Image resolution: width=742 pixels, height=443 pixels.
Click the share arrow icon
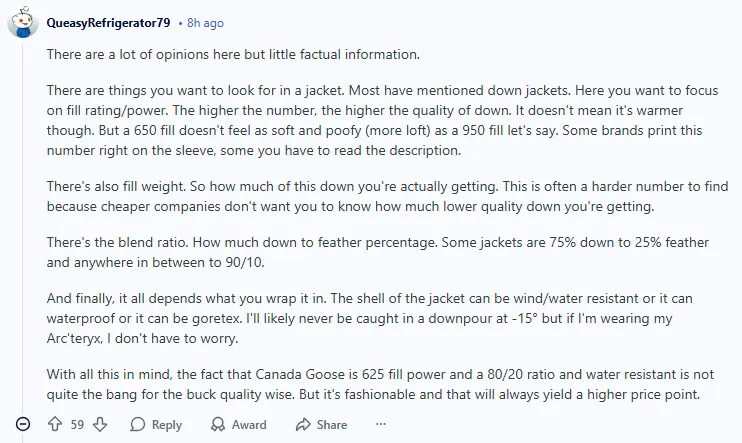[300, 425]
